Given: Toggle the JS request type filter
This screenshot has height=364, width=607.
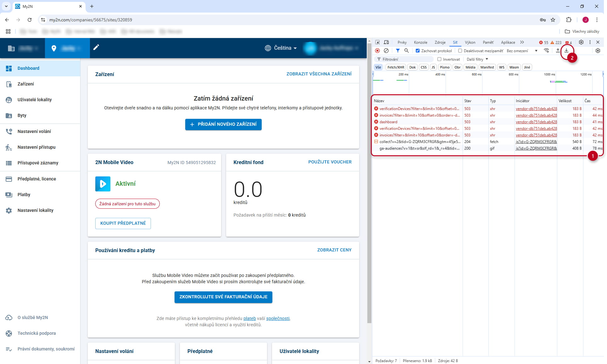Looking at the screenshot, I should click(x=433, y=67).
